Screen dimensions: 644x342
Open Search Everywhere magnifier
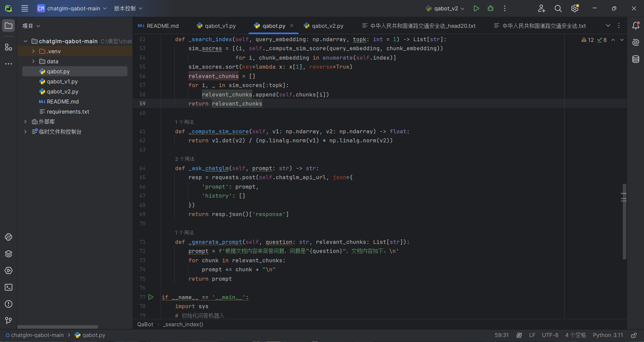point(558,8)
